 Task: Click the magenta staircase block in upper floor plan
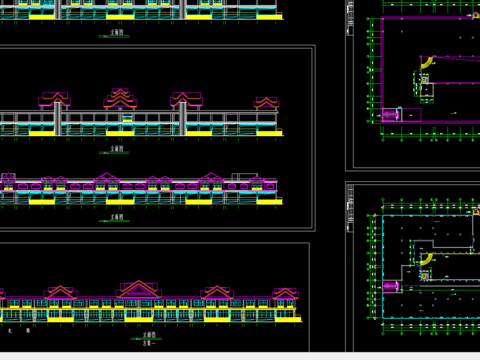point(390,114)
